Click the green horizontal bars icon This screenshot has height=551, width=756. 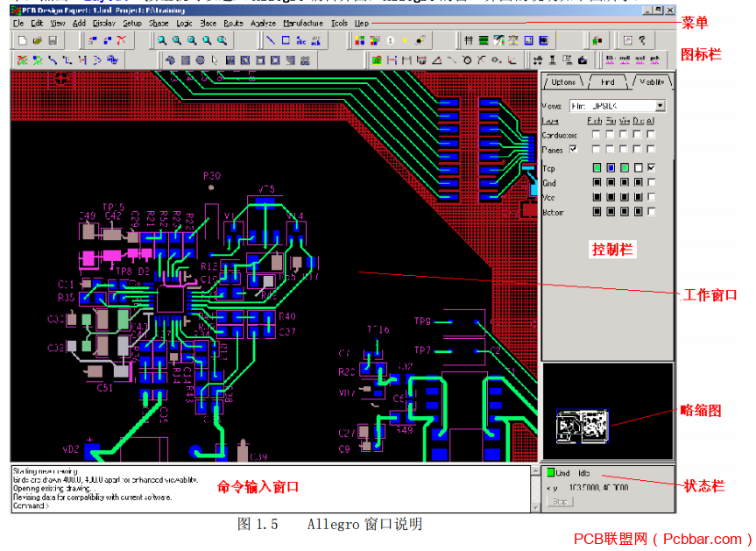coord(484,40)
